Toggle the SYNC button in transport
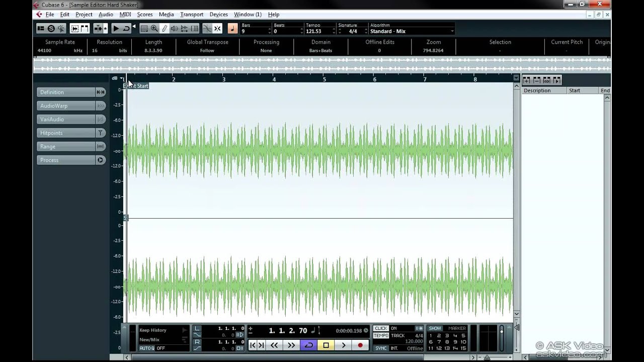The image size is (644, 362). pos(381,348)
